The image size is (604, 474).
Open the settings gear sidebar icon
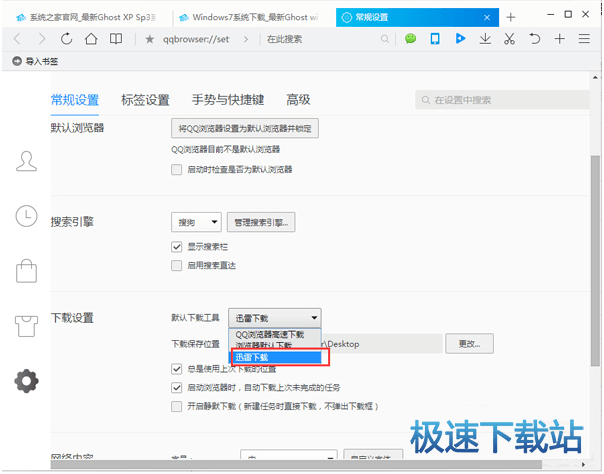click(x=26, y=381)
